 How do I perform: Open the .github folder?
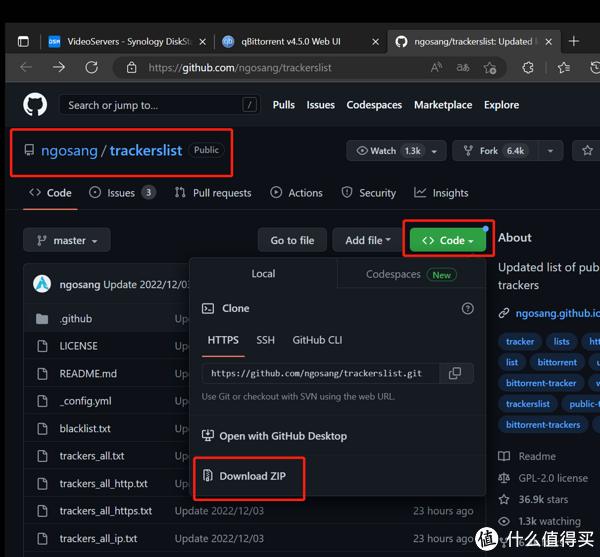click(x=76, y=319)
